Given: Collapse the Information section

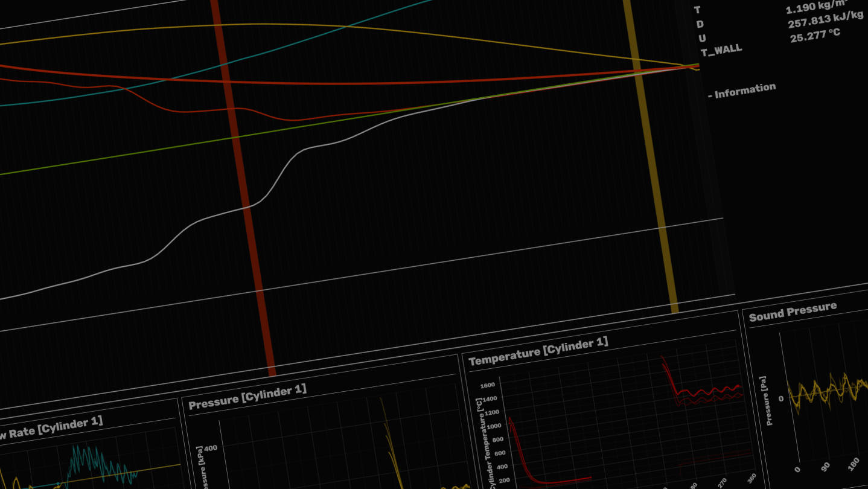Looking at the screenshot, I should 742,91.
